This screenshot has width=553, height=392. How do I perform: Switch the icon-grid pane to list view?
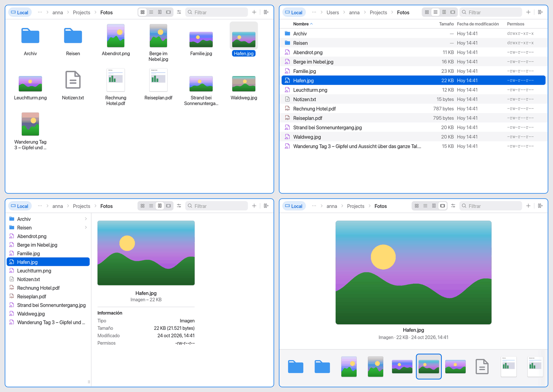point(151,12)
